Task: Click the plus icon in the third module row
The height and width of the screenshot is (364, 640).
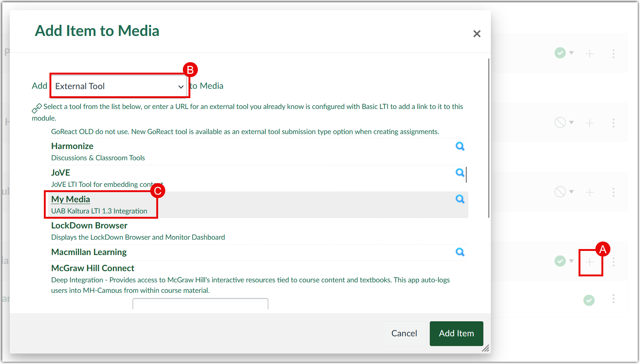Action: click(590, 192)
